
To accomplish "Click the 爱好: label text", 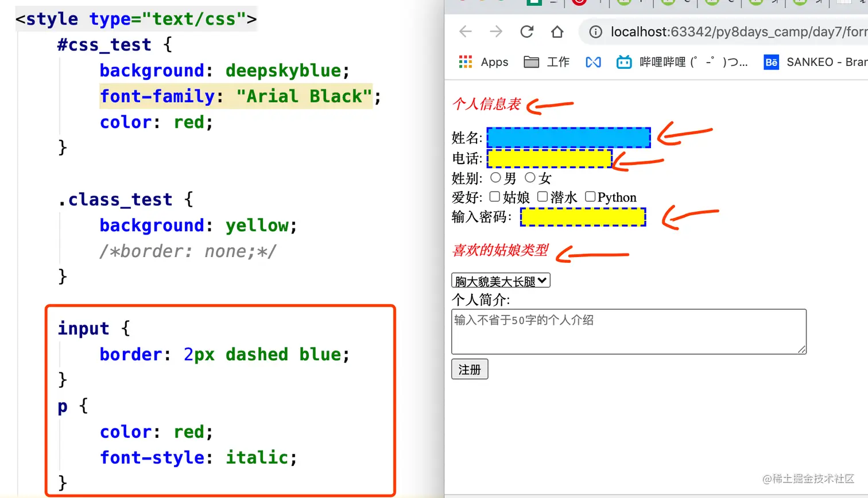I will pos(467,197).
